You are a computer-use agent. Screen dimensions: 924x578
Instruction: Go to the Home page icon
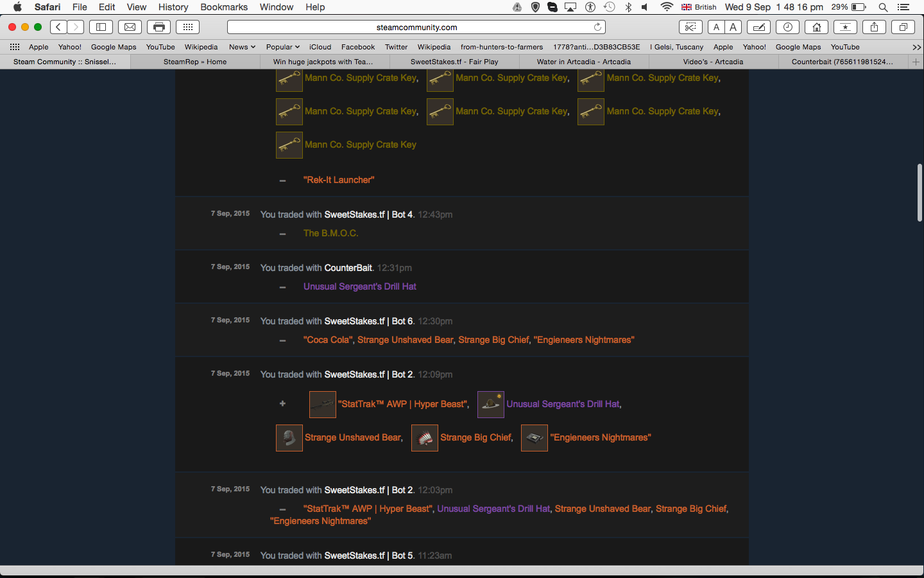[816, 27]
